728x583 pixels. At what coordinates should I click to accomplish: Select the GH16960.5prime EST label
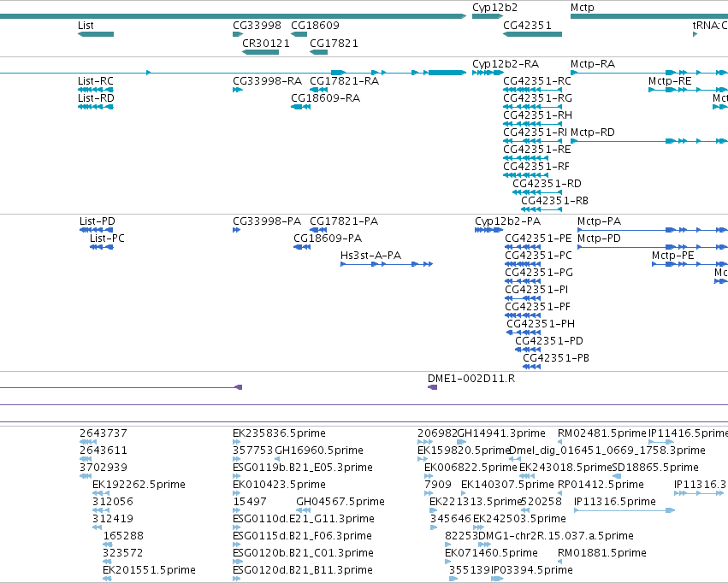pyautogui.click(x=319, y=450)
